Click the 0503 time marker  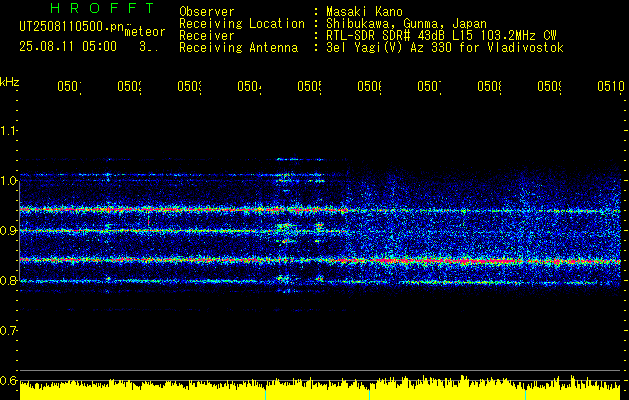(x=189, y=86)
